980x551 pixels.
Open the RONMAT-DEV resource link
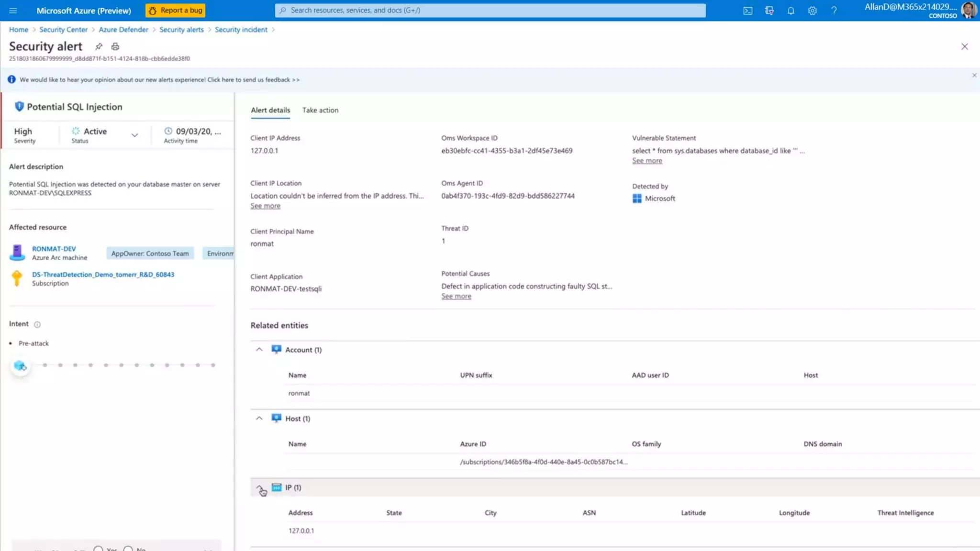click(54, 249)
